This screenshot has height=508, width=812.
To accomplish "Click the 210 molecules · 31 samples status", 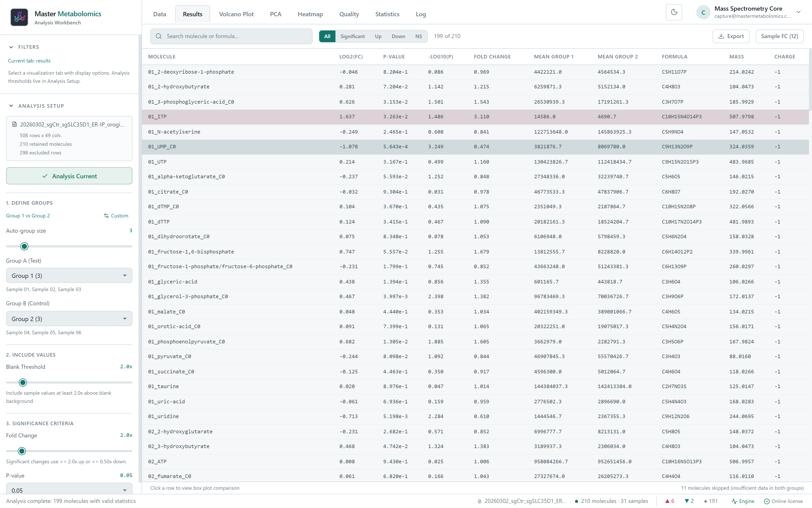I will (x=612, y=501).
